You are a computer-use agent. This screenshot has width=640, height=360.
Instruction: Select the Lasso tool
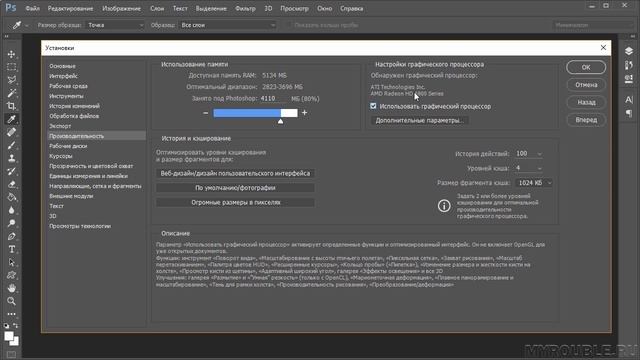11,80
